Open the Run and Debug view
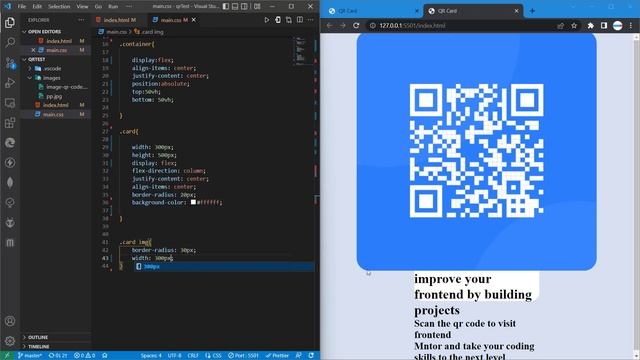Viewport: 640px width, 360px height. [x=10, y=83]
